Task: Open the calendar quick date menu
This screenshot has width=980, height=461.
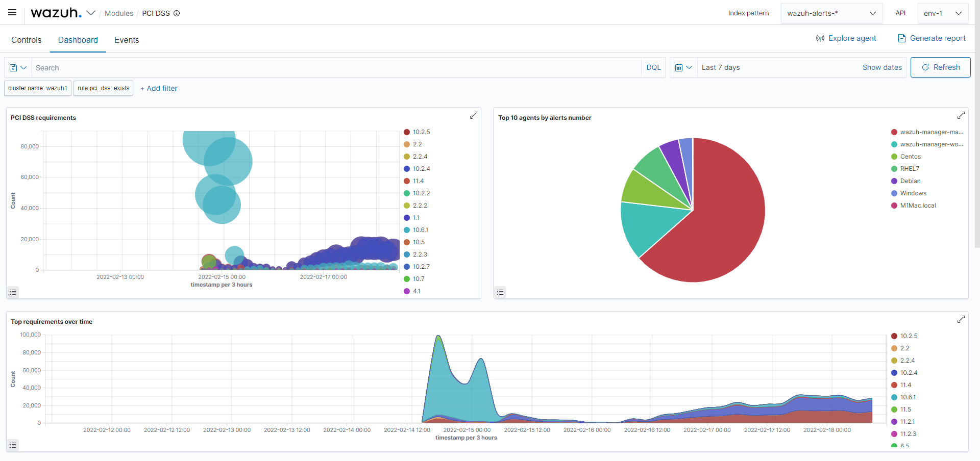Action: pos(683,68)
